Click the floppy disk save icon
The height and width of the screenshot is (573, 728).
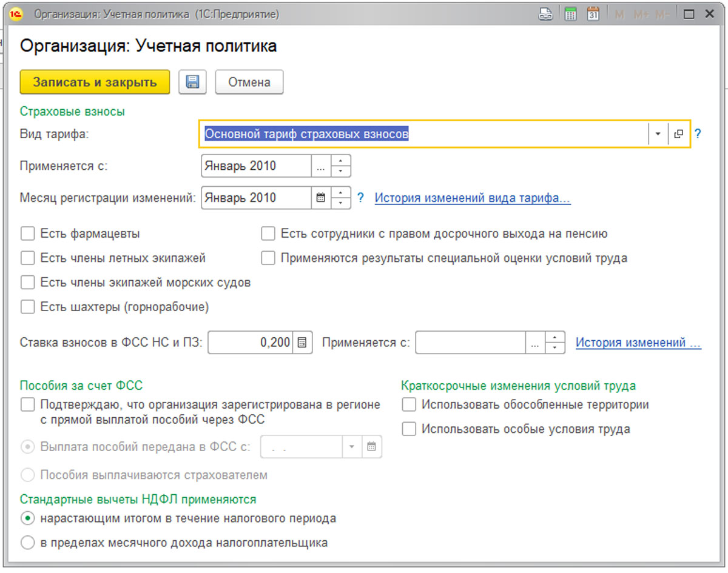[192, 82]
